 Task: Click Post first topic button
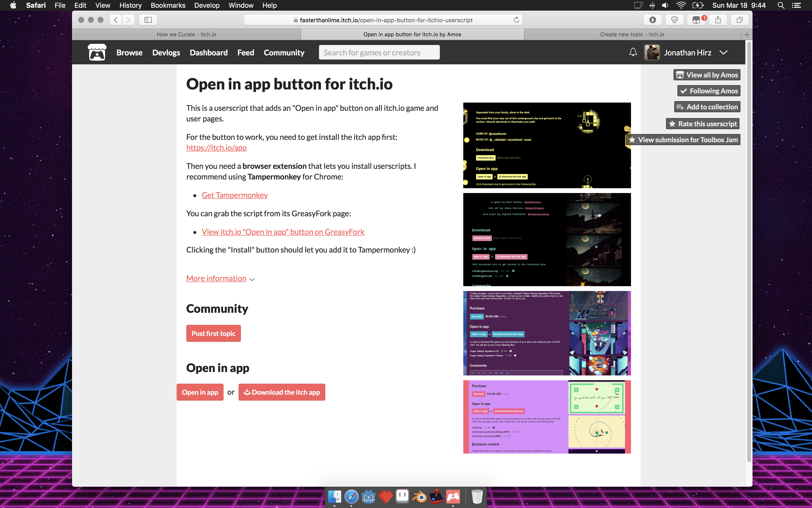point(213,333)
